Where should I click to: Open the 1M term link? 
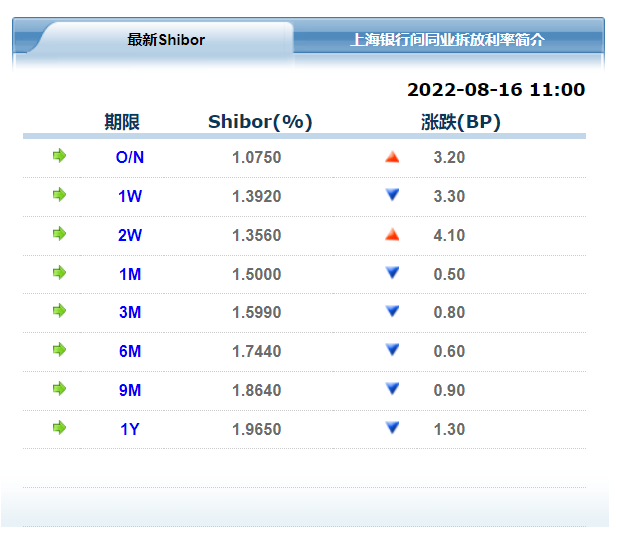130,275
